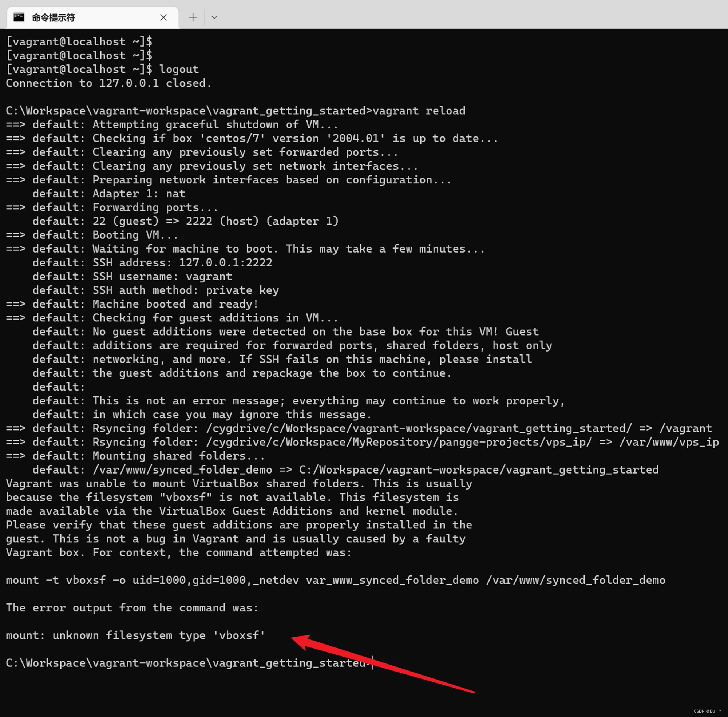This screenshot has width=728, height=717.
Task: Click the blinking cursor at the current prompt
Action: click(x=372, y=663)
